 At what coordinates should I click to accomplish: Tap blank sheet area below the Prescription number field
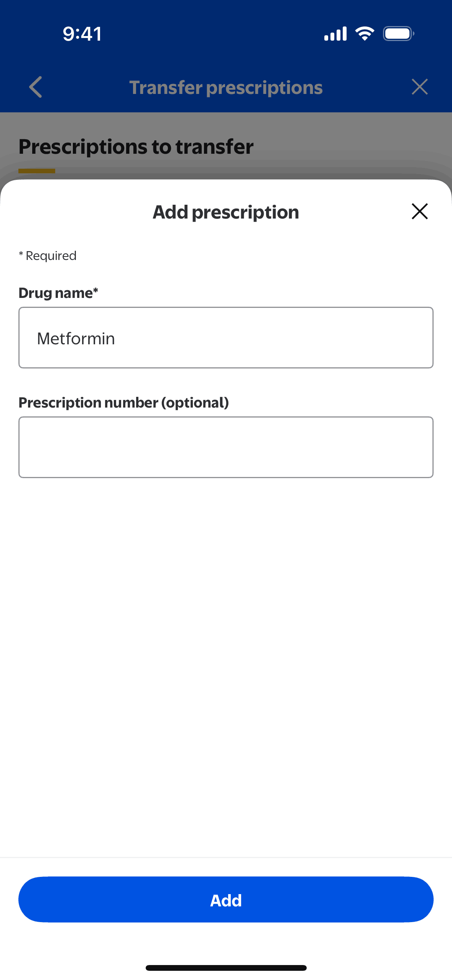pos(226,652)
